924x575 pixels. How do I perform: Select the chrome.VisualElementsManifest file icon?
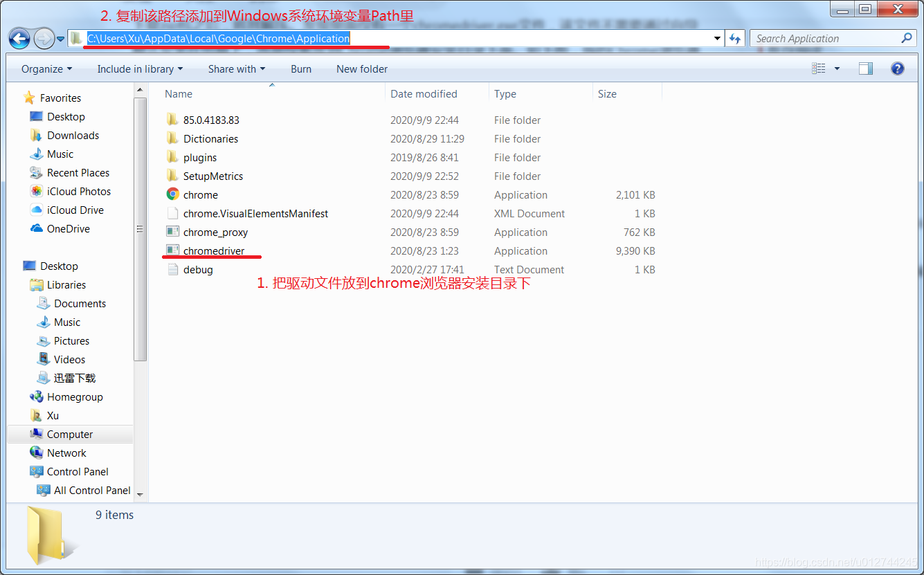(172, 213)
